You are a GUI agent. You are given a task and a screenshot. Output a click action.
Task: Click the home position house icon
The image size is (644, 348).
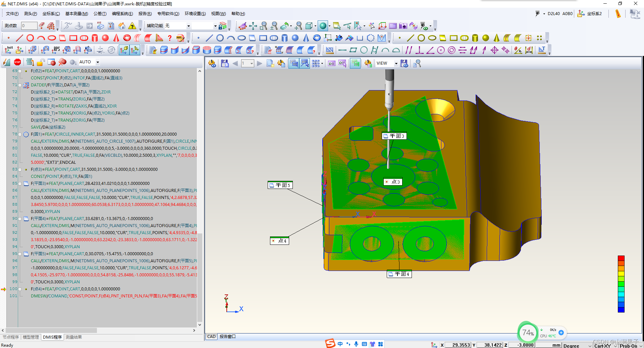pyautogui.click(x=122, y=26)
